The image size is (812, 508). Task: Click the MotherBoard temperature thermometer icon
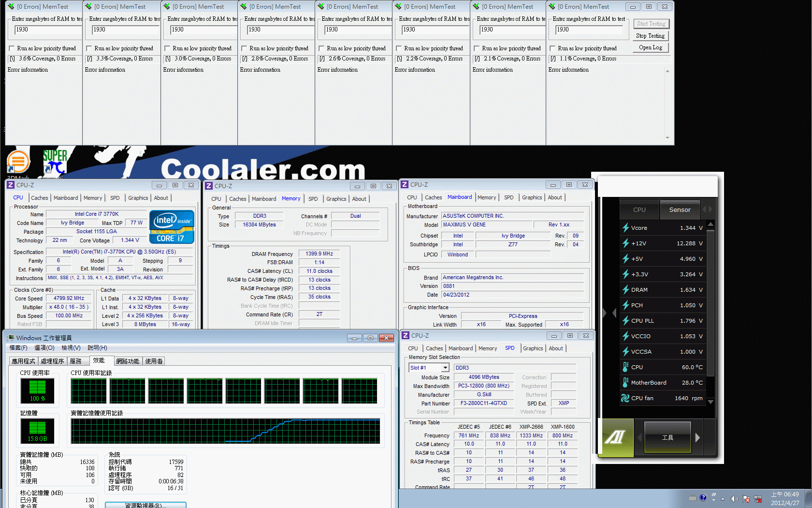pyautogui.click(x=625, y=383)
